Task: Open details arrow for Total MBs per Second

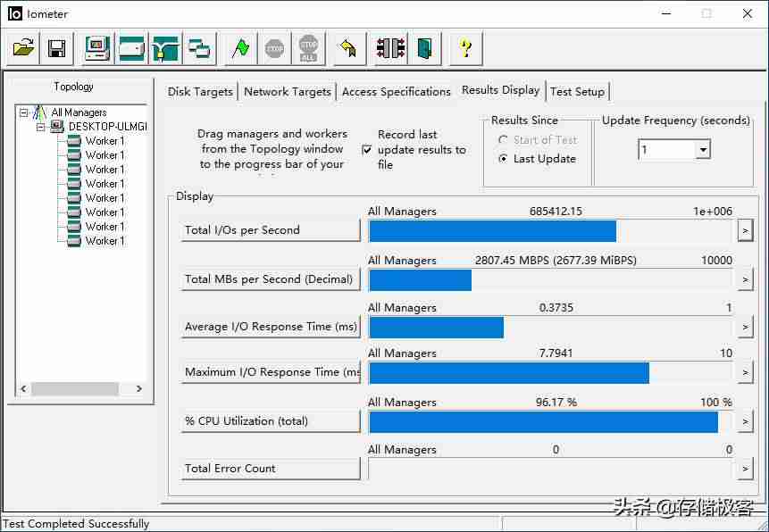Action: click(x=745, y=279)
